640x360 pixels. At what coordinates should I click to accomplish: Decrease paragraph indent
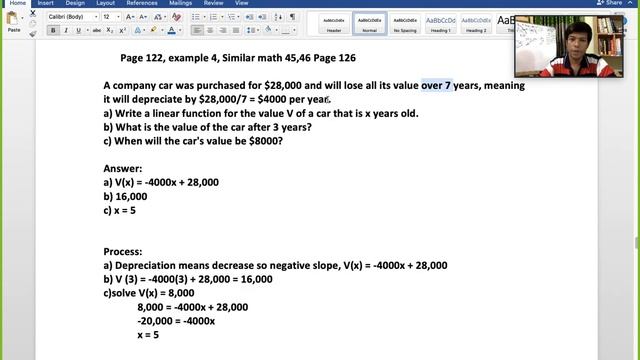pyautogui.click(x=249, y=17)
